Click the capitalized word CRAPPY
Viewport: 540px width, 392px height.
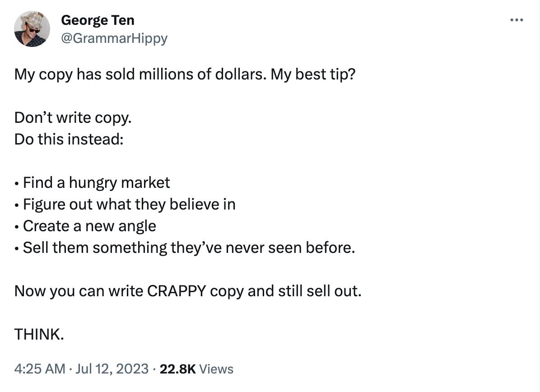(x=177, y=291)
